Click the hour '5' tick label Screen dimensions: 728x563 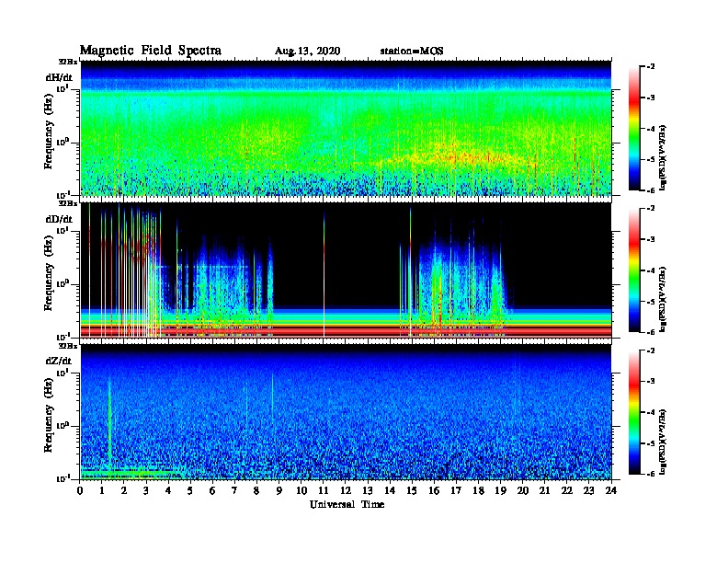click(190, 490)
